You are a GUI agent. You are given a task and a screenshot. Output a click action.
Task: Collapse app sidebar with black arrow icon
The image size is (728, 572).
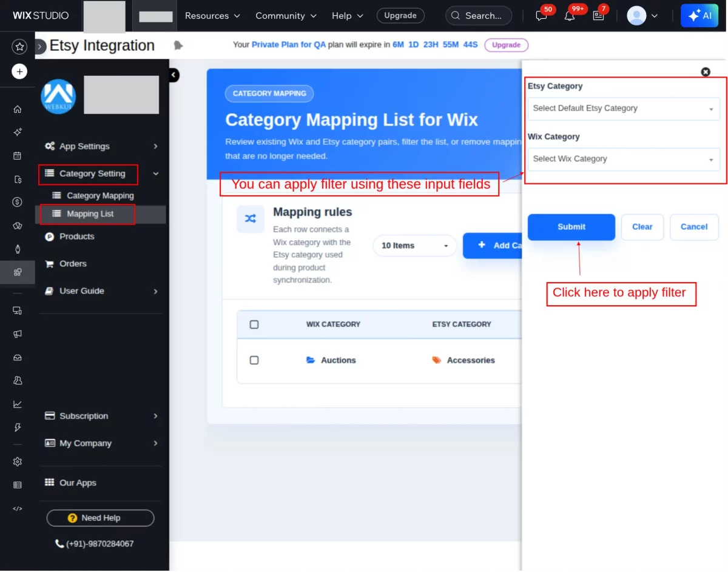(x=174, y=75)
